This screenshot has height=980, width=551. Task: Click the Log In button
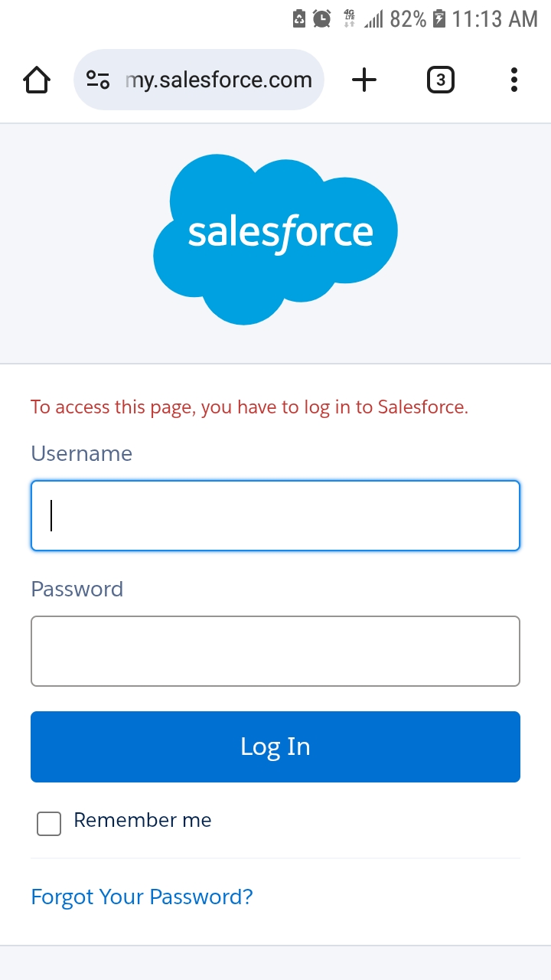(275, 746)
